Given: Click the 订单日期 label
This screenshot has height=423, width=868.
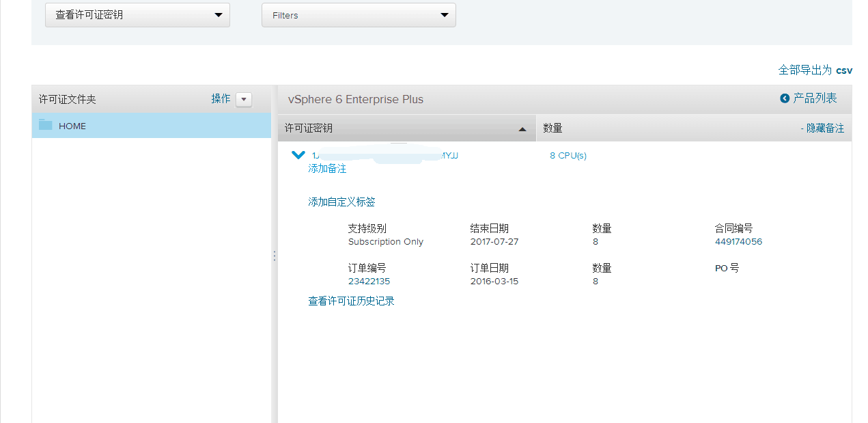Looking at the screenshot, I should coord(490,268).
